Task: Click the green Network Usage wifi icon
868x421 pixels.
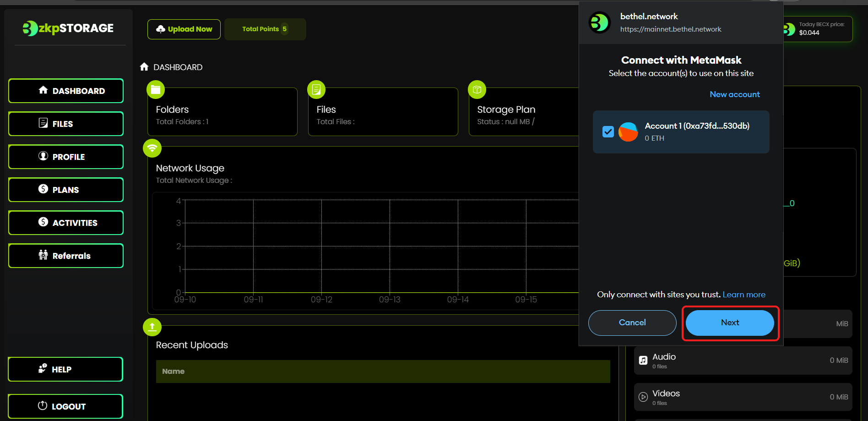Action: pyautogui.click(x=152, y=148)
